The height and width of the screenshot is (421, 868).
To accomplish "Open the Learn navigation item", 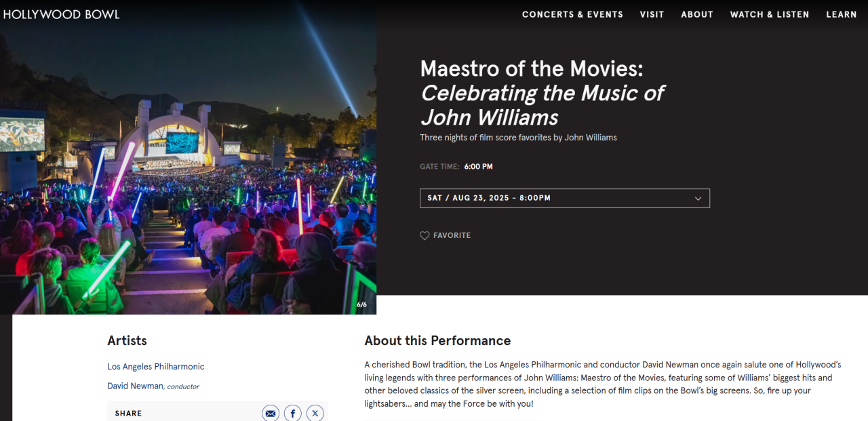I will point(841,14).
